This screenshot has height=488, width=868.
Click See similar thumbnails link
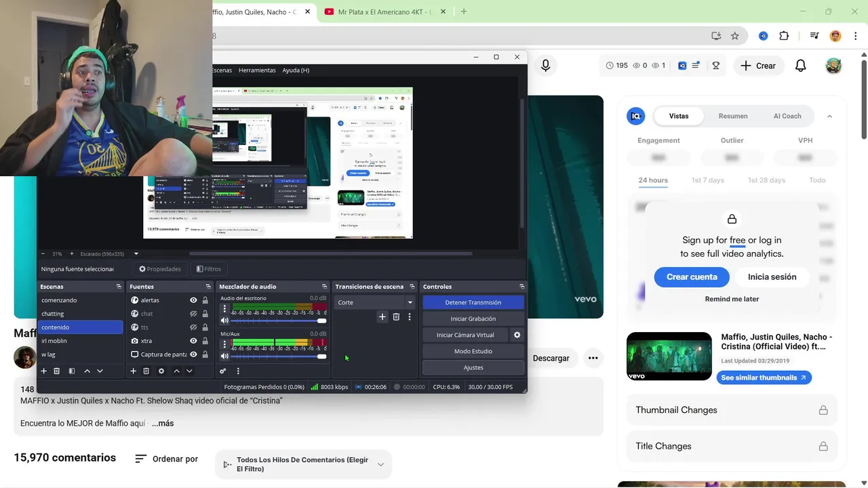[x=764, y=378]
